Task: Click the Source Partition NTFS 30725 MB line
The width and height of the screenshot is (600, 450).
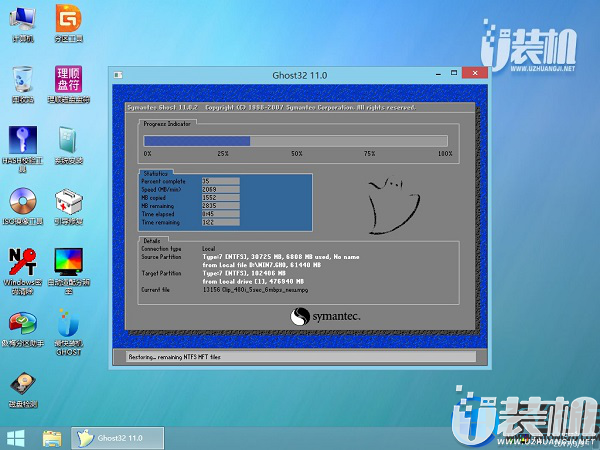Action: pos(281,257)
